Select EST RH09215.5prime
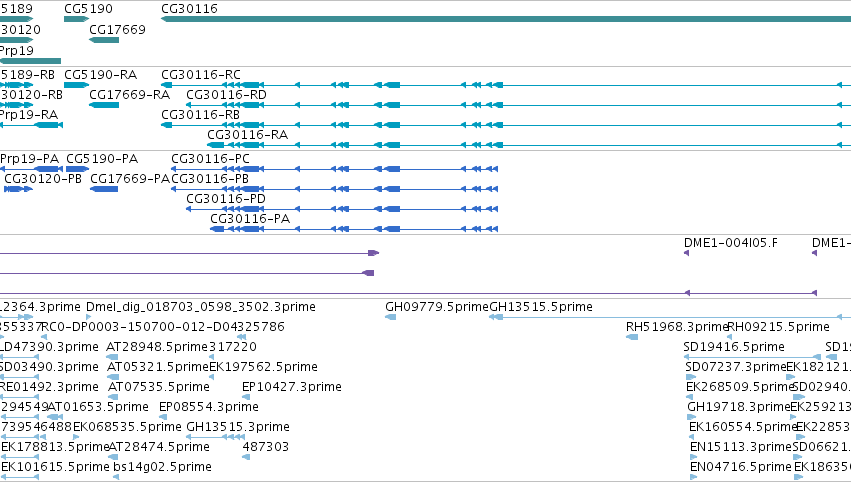This screenshot has height=482, width=851. click(731, 337)
